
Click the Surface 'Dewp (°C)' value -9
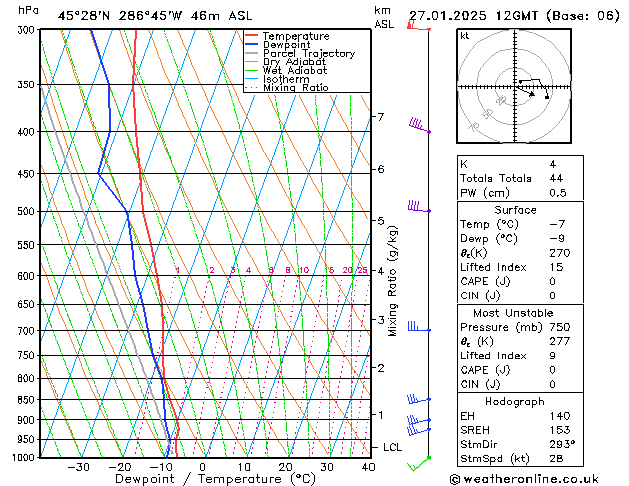557,239
